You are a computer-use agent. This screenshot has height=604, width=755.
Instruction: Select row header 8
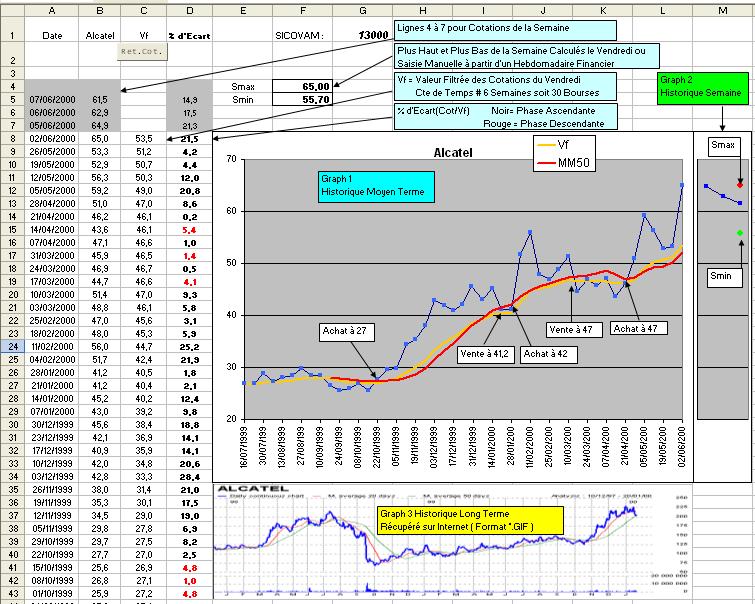click(x=13, y=138)
